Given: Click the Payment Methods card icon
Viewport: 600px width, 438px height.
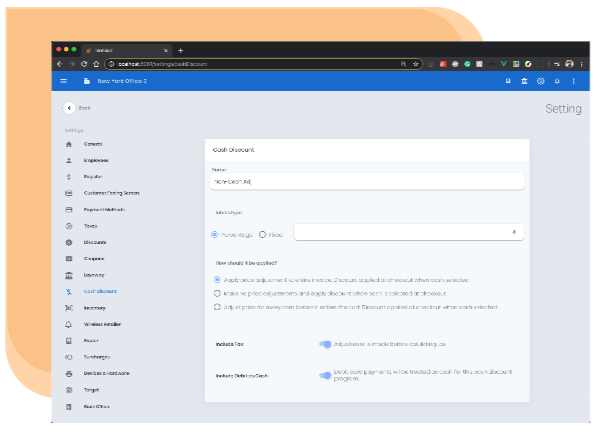Looking at the screenshot, I should [68, 210].
